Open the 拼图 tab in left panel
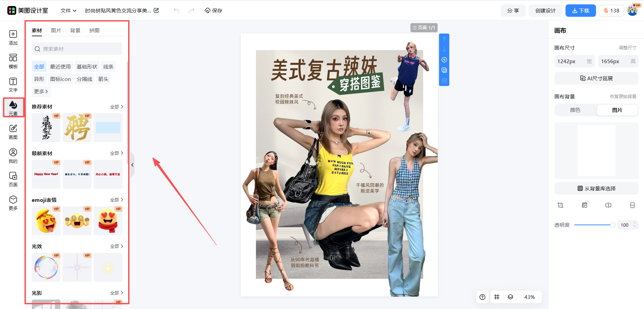 click(x=94, y=30)
